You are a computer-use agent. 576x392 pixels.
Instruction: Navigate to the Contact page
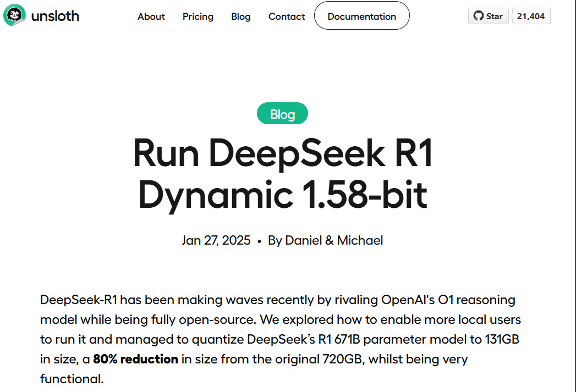(x=287, y=16)
